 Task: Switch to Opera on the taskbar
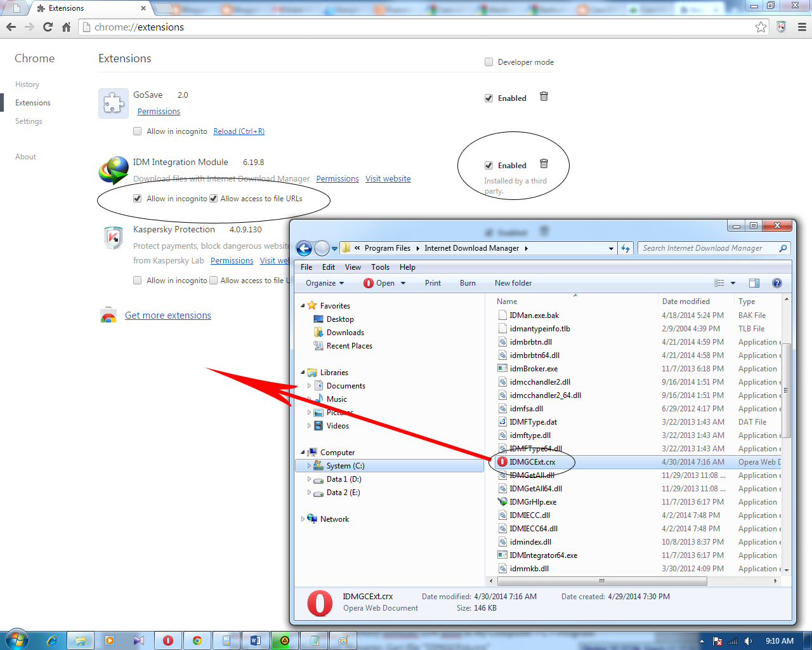168,640
